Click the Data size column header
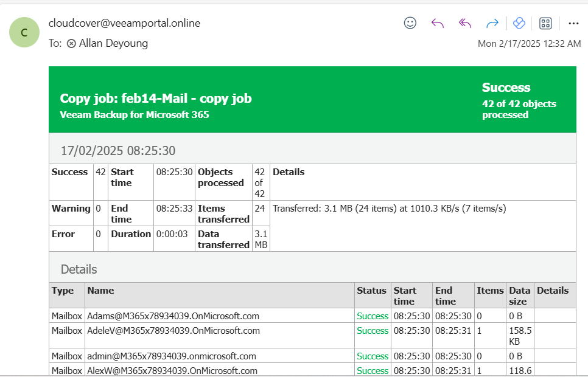588x377 pixels. coord(519,296)
